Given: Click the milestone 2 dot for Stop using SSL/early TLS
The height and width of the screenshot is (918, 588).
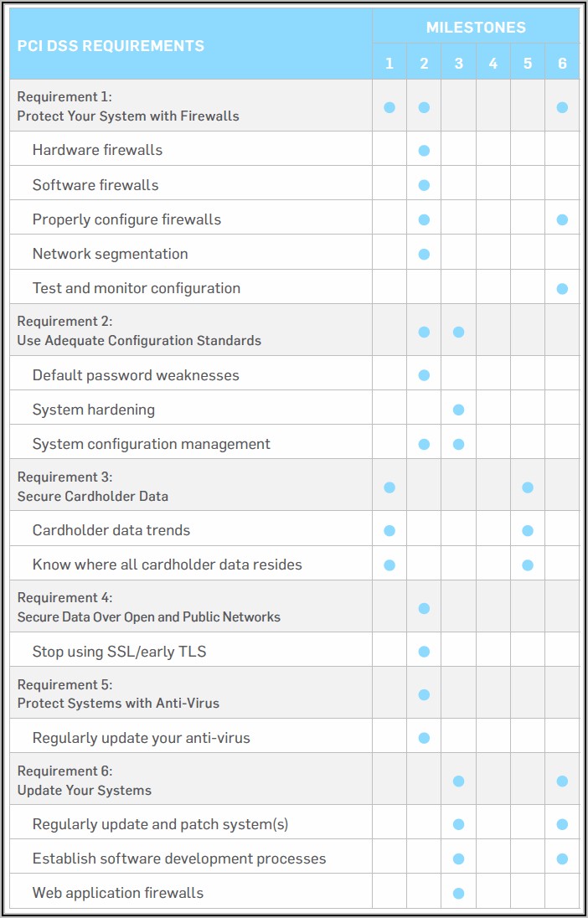Looking at the screenshot, I should (x=424, y=652).
